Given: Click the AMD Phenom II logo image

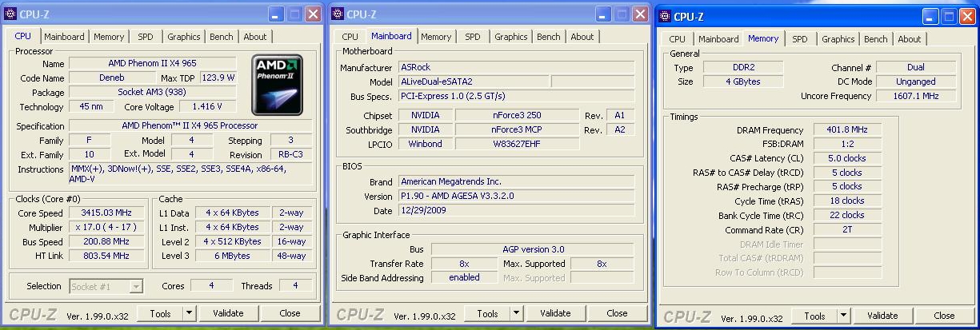Looking at the screenshot, I should click(x=277, y=85).
